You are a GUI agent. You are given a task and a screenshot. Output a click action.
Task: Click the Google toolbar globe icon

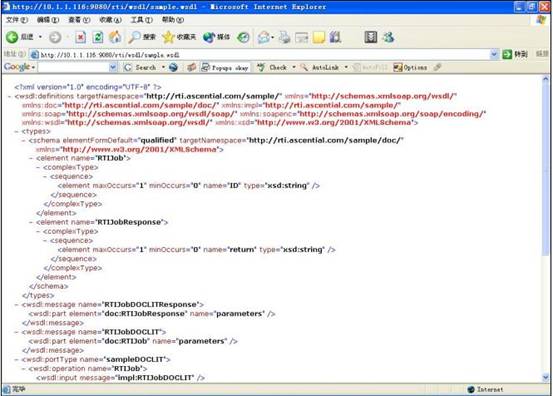173,67
